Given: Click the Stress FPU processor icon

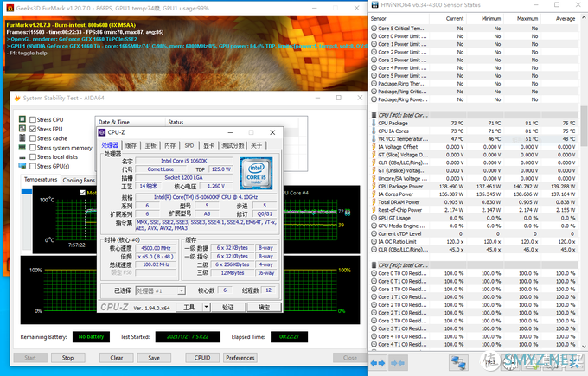Looking at the screenshot, I should (x=22, y=129).
